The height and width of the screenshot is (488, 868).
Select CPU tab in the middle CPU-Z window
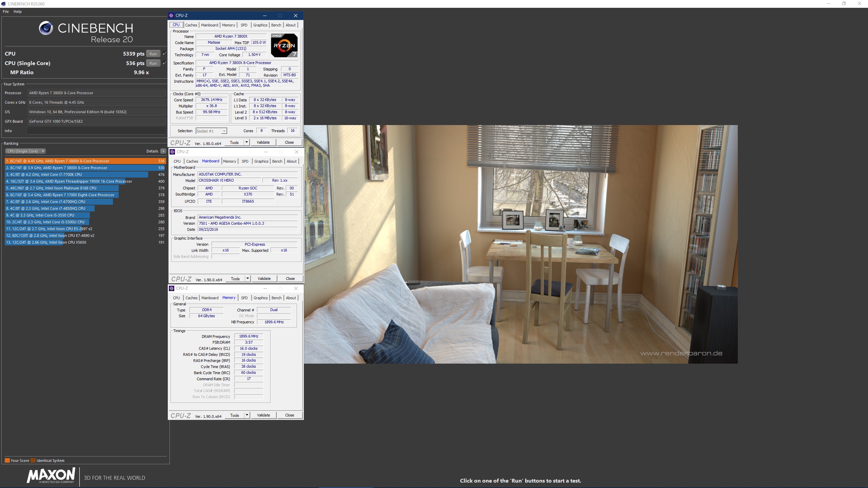[x=177, y=161]
